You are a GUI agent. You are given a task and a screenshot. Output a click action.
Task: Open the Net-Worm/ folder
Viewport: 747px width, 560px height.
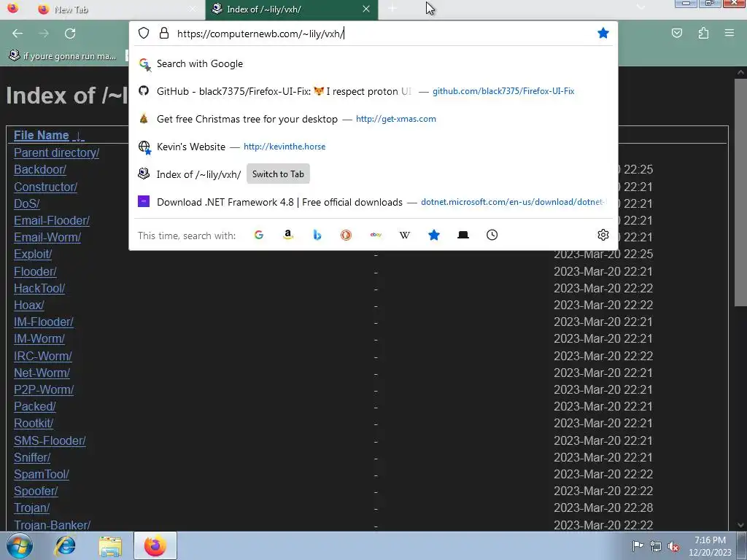coord(42,373)
